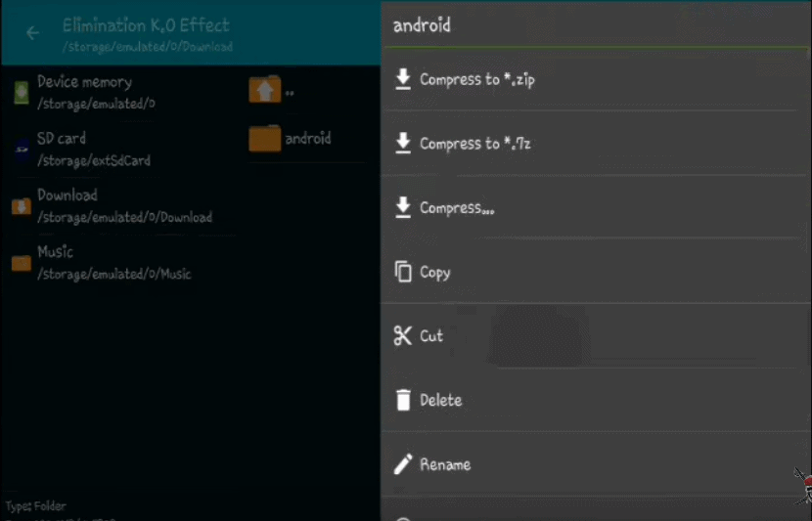Image resolution: width=812 pixels, height=521 pixels.
Task: Select the android folder icon
Action: tap(264, 138)
